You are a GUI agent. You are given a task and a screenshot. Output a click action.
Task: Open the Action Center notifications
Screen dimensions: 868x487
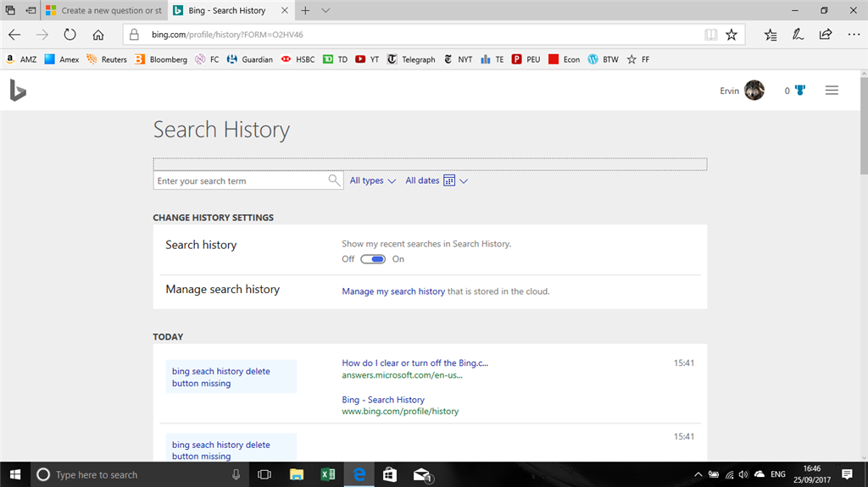(847, 474)
